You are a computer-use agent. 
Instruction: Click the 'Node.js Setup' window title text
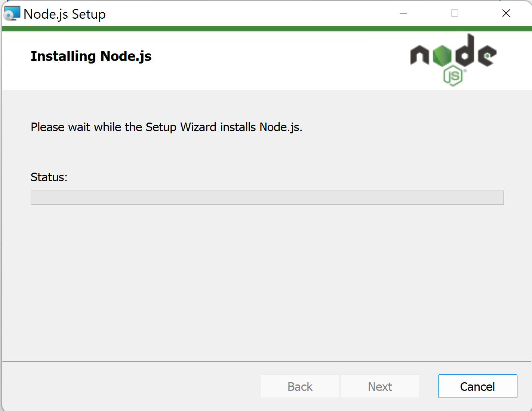pyautogui.click(x=65, y=14)
